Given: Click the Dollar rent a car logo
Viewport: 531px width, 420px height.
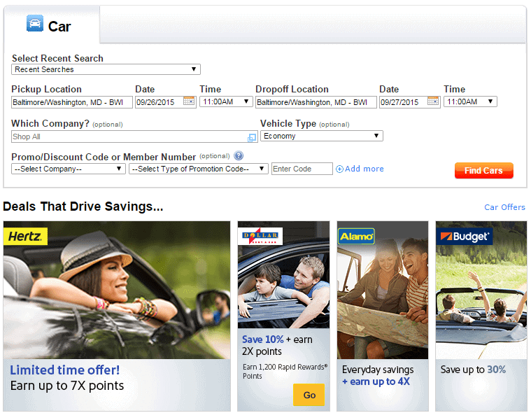Looking at the screenshot, I should point(260,236).
